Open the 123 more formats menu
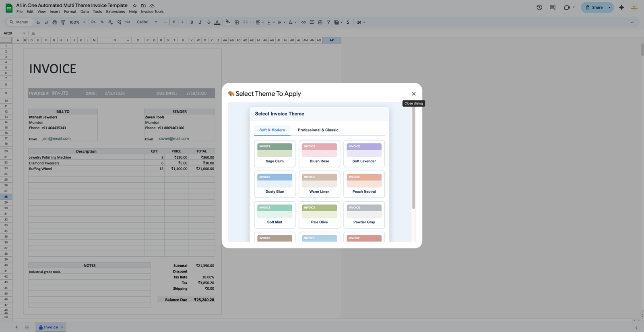The height and width of the screenshot is (332, 644). 127,22
